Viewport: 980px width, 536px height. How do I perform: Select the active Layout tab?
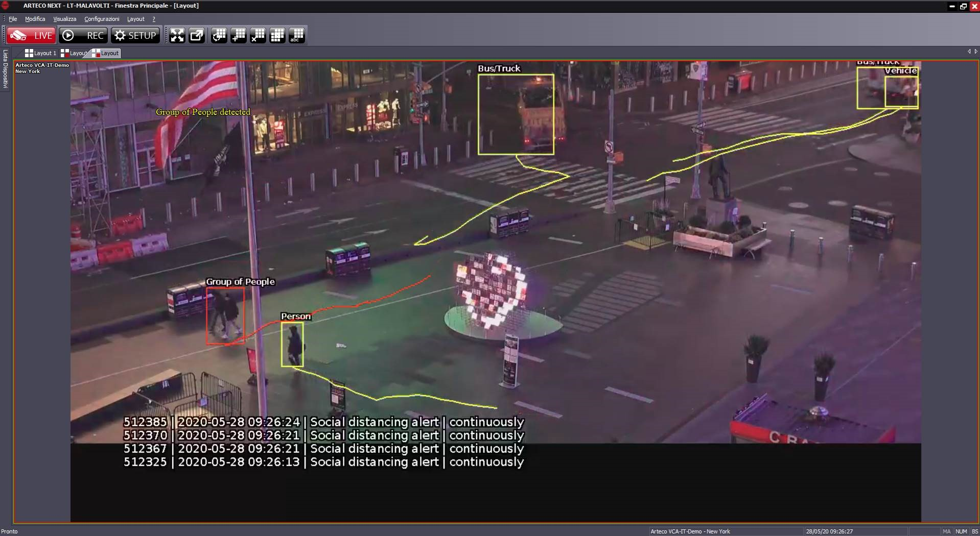[x=106, y=53]
